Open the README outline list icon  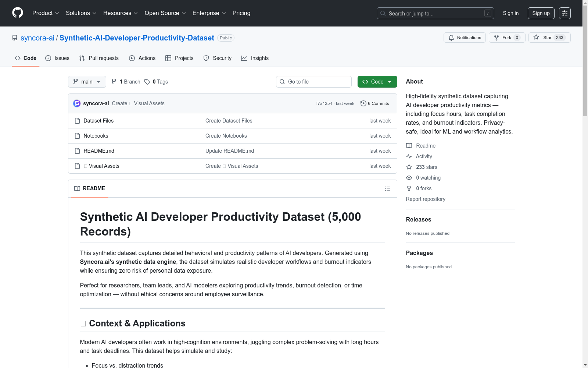[x=387, y=189]
